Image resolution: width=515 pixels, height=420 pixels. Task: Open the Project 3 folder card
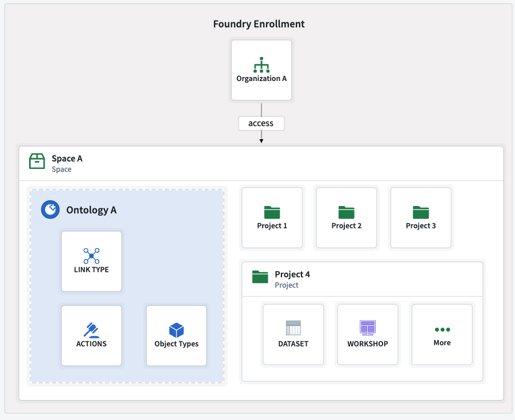click(x=421, y=218)
